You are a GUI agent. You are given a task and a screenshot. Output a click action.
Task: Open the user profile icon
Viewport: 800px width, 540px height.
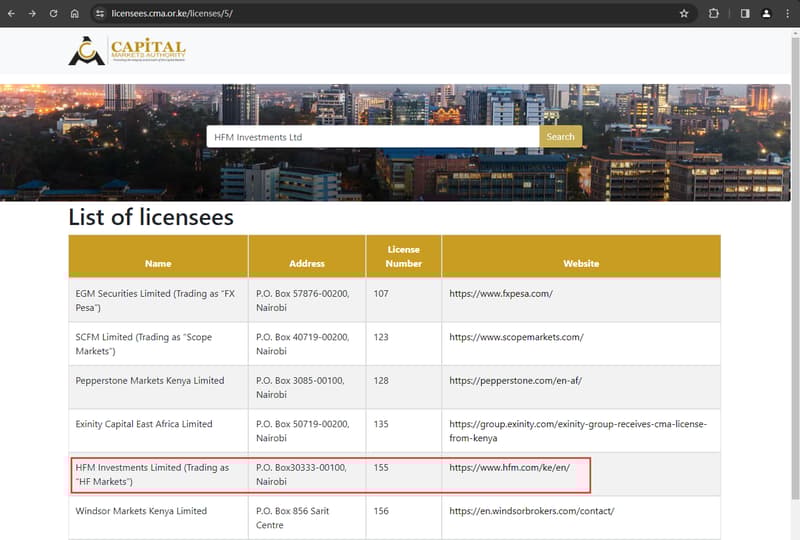pyautogui.click(x=766, y=13)
